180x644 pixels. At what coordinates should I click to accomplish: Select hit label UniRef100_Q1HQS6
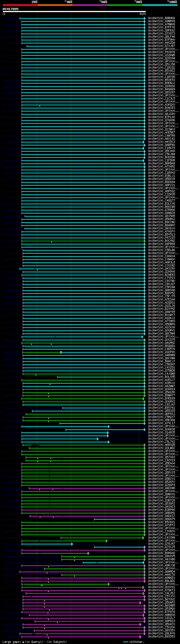pos(161,86)
